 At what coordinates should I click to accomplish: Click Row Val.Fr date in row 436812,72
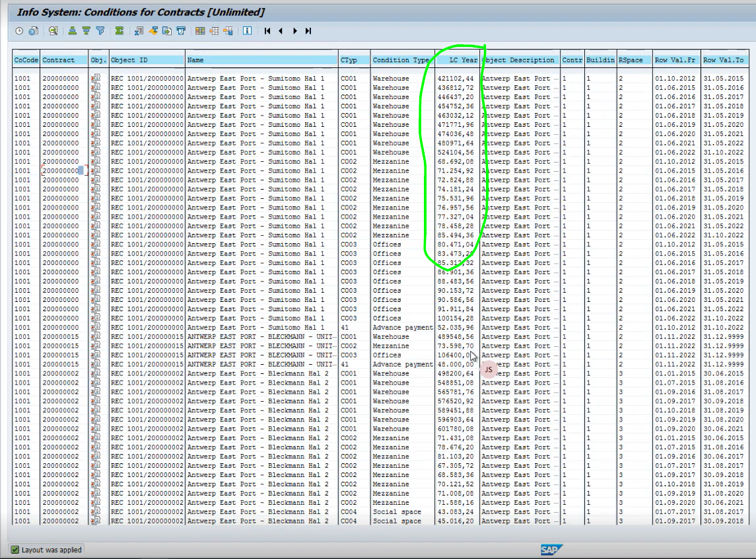point(675,88)
